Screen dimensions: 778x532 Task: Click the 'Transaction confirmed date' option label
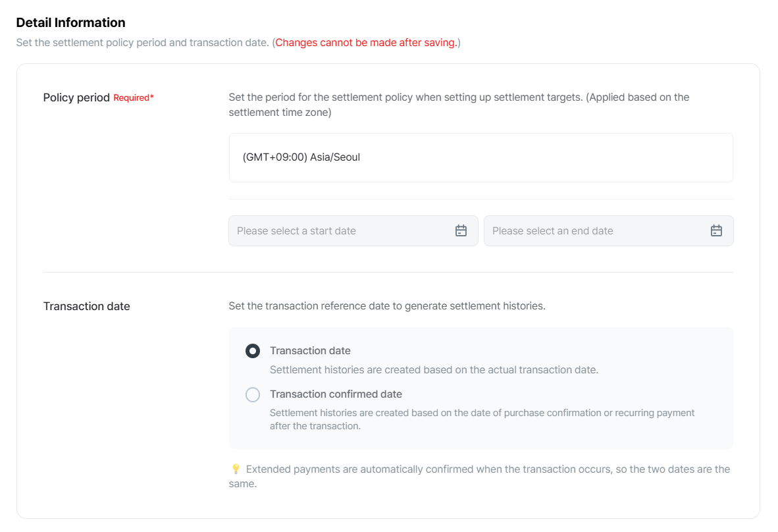[x=336, y=394]
